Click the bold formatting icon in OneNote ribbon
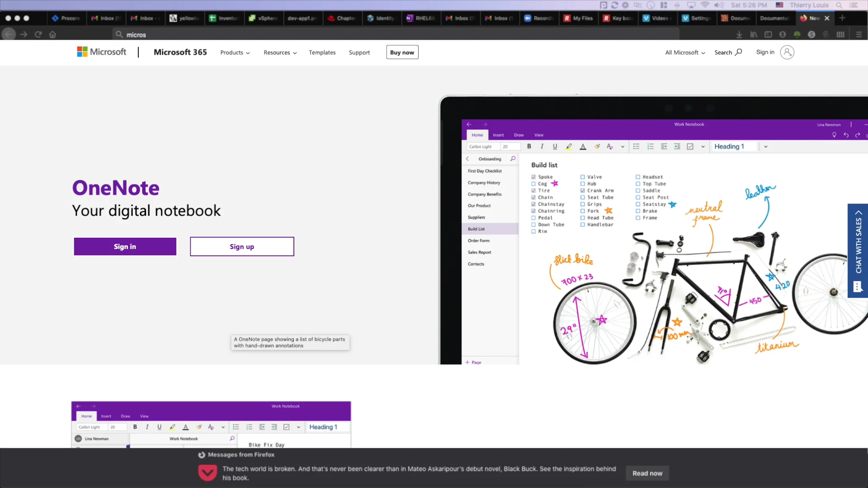The image size is (868, 488). click(x=529, y=146)
